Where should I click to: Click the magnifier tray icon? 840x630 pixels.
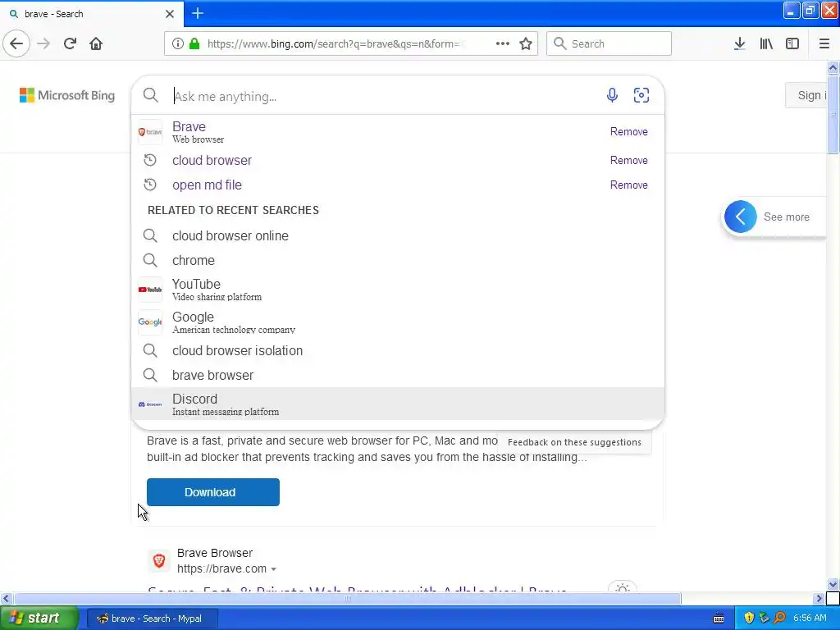click(x=779, y=619)
